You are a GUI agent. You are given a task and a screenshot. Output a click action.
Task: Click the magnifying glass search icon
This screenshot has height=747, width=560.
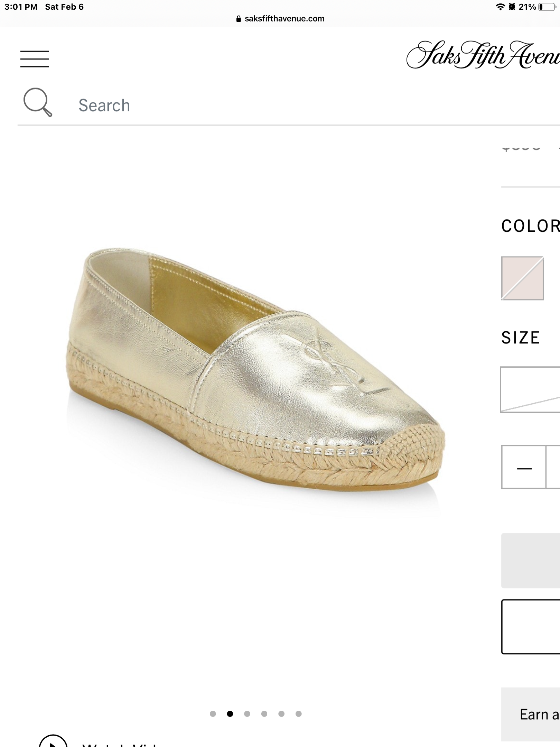pos(38,102)
